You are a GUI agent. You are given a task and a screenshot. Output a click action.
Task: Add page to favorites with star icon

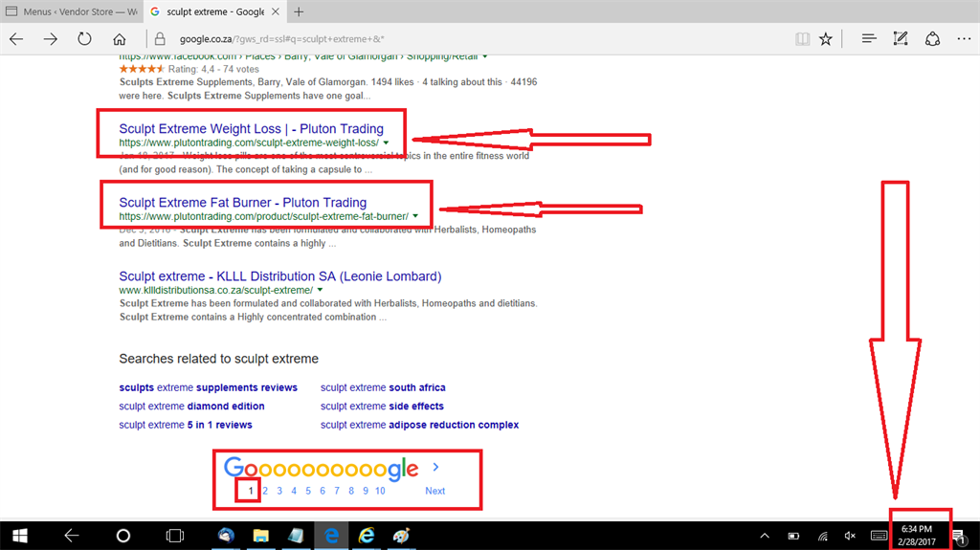(x=826, y=39)
